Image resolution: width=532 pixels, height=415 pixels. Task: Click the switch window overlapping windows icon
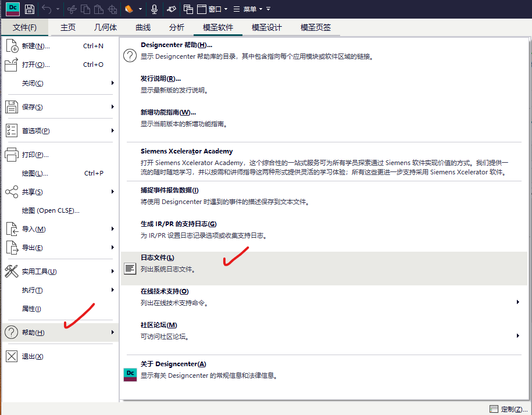pos(188,9)
